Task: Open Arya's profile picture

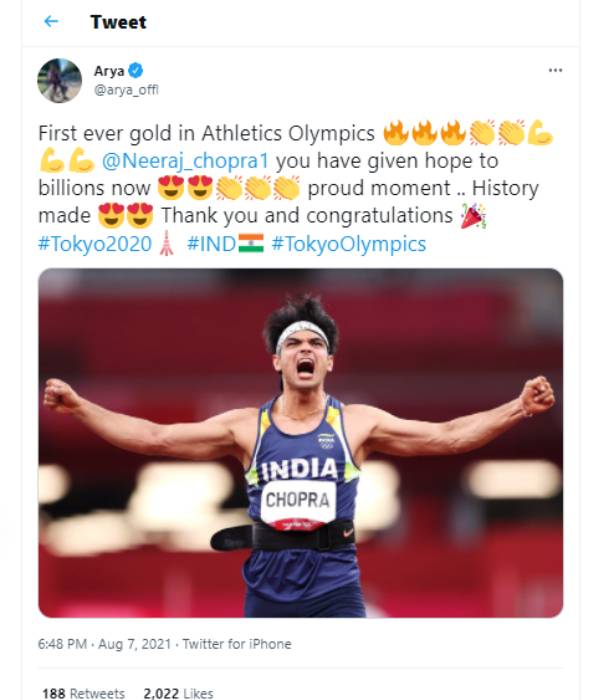Action: click(x=59, y=80)
